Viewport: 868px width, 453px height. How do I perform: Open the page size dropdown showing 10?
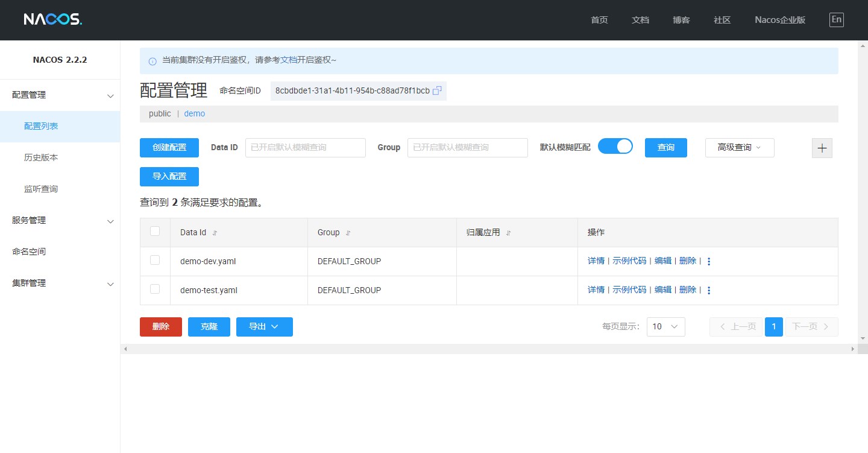click(x=666, y=327)
